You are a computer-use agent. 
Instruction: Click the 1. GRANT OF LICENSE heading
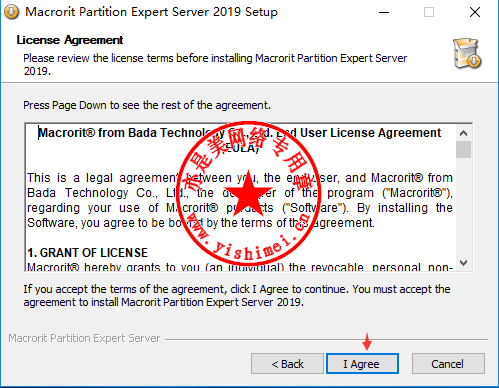tap(87, 253)
